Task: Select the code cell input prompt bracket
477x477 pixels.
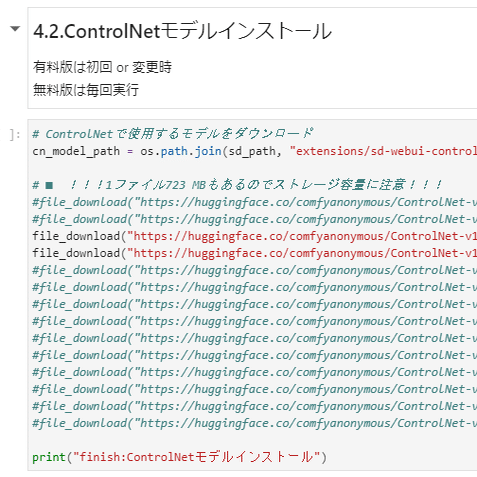Action: pos(15,135)
